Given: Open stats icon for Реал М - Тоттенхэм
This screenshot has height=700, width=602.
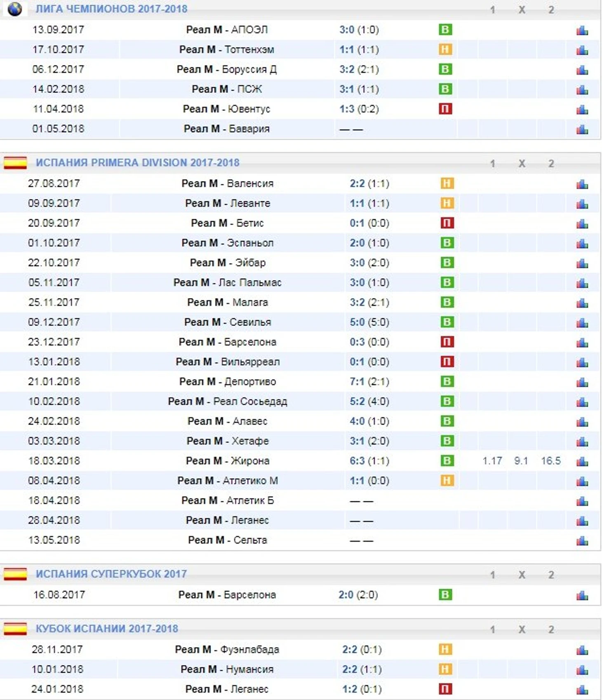Looking at the screenshot, I should (582, 50).
